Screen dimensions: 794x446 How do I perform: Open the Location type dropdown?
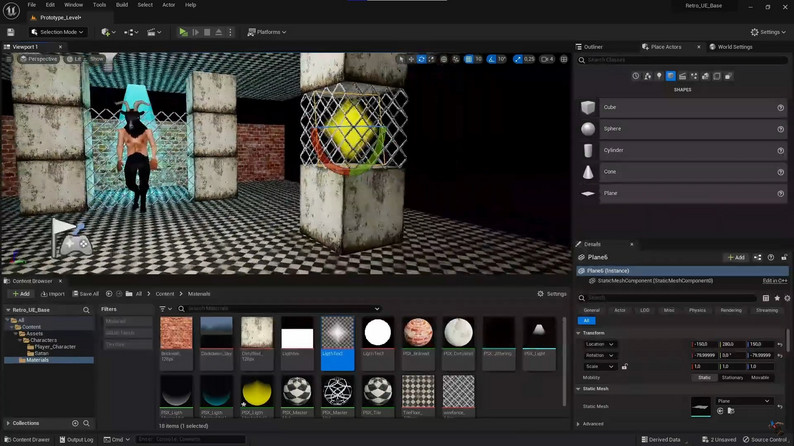[600, 344]
